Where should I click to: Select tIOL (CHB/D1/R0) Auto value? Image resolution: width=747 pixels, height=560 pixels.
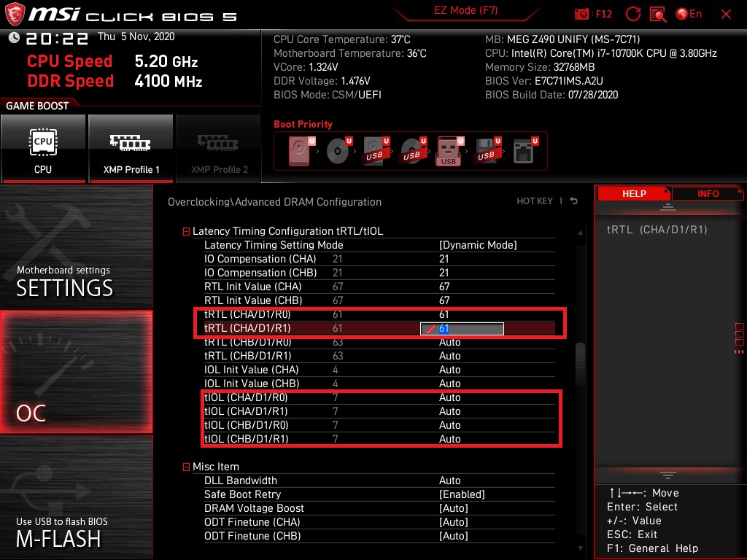pyautogui.click(x=449, y=425)
